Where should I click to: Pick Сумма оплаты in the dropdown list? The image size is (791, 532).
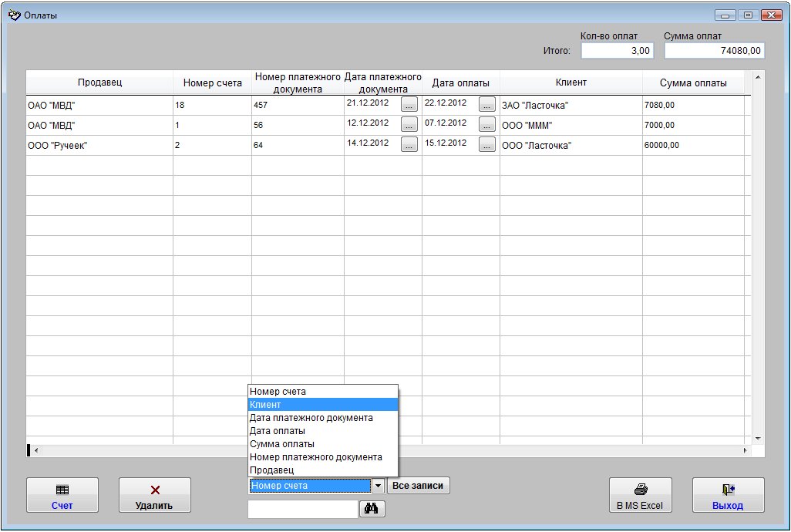(x=322, y=444)
